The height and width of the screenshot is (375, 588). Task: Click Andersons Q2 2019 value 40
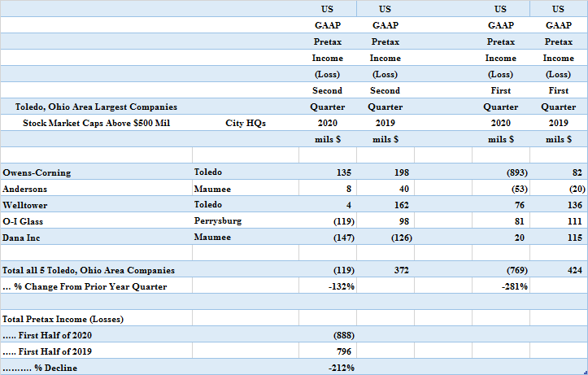tap(404, 189)
